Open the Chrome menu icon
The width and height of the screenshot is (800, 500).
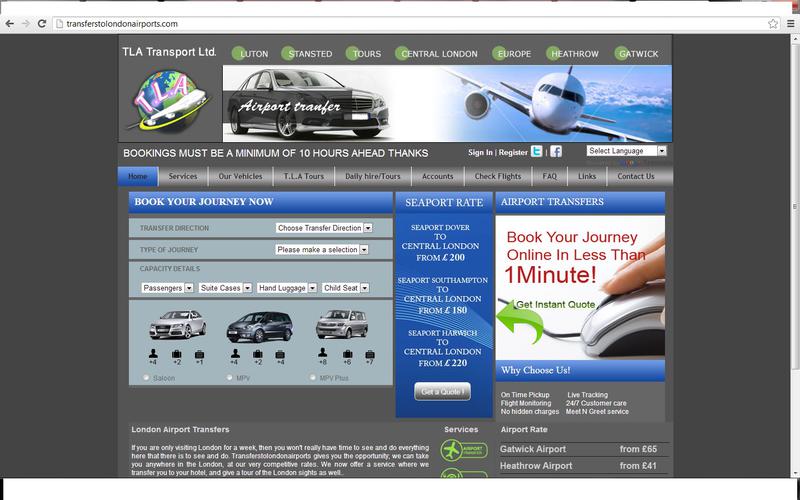click(790, 23)
